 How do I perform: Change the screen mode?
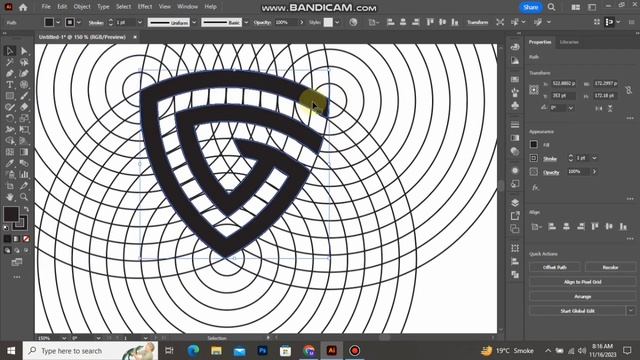[17, 262]
